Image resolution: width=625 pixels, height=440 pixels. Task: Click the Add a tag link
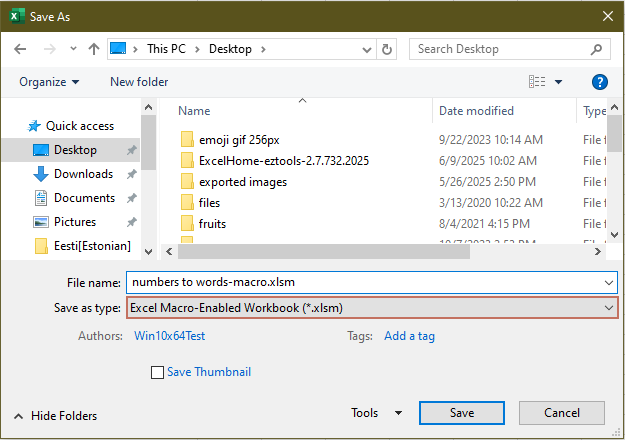(409, 337)
